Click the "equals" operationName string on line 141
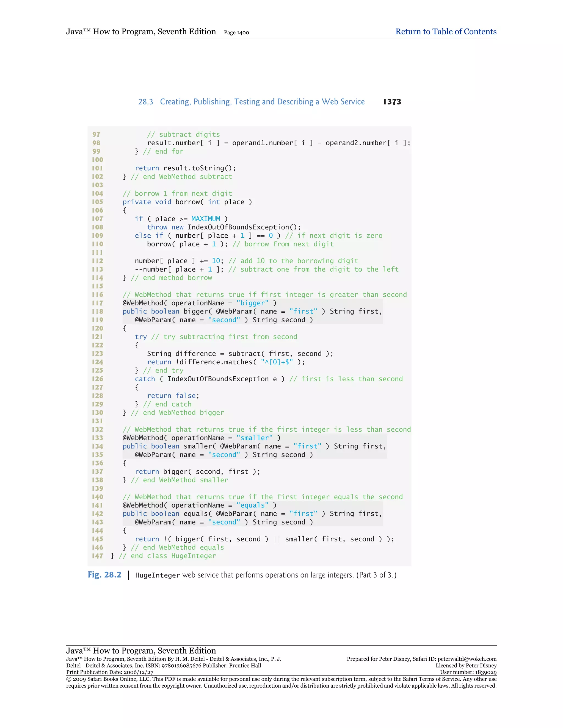This screenshot has height=728, width=563. pos(252,505)
